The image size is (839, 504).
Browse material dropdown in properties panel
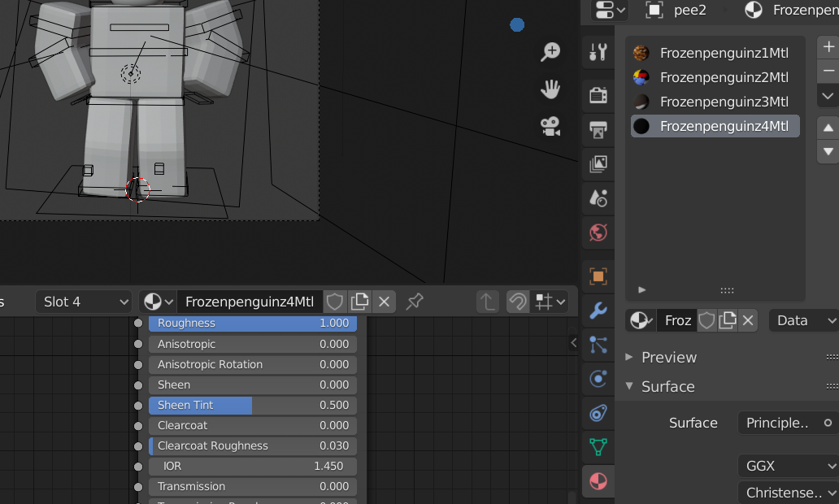tap(641, 320)
